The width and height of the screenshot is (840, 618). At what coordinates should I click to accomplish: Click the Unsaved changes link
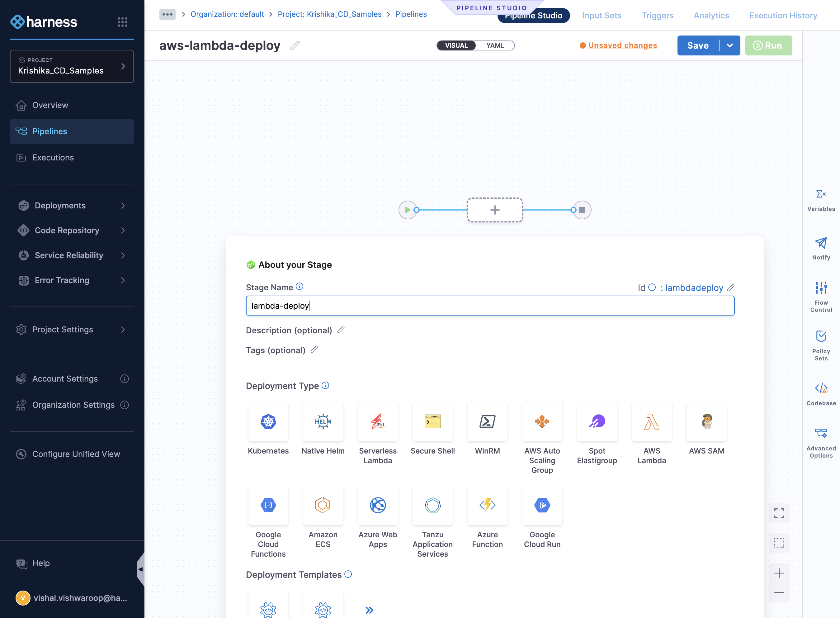click(x=622, y=45)
